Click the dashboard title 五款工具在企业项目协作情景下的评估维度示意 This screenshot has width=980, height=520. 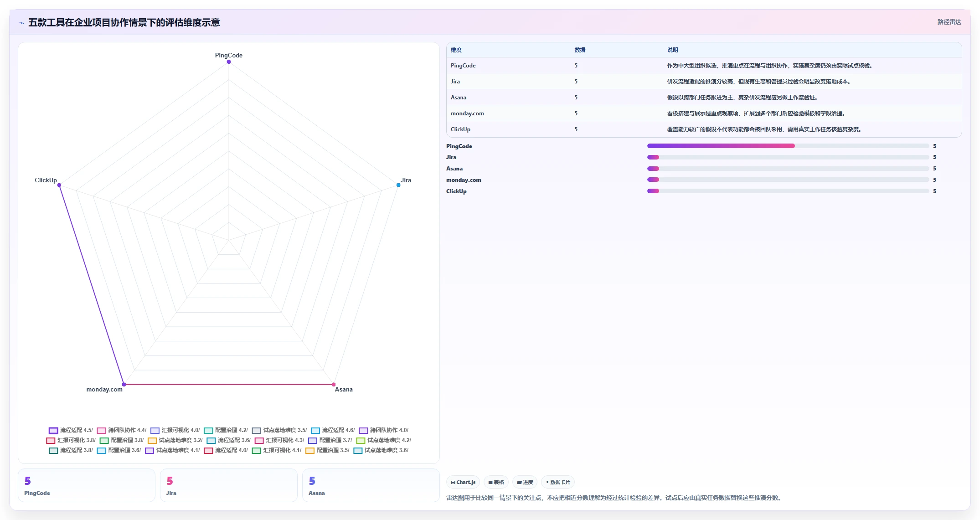pyautogui.click(x=124, y=22)
